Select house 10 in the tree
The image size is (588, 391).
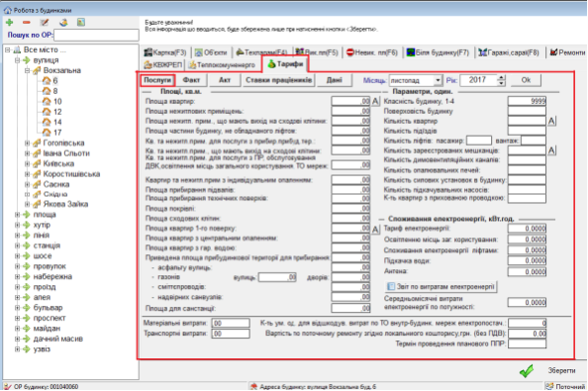point(57,102)
